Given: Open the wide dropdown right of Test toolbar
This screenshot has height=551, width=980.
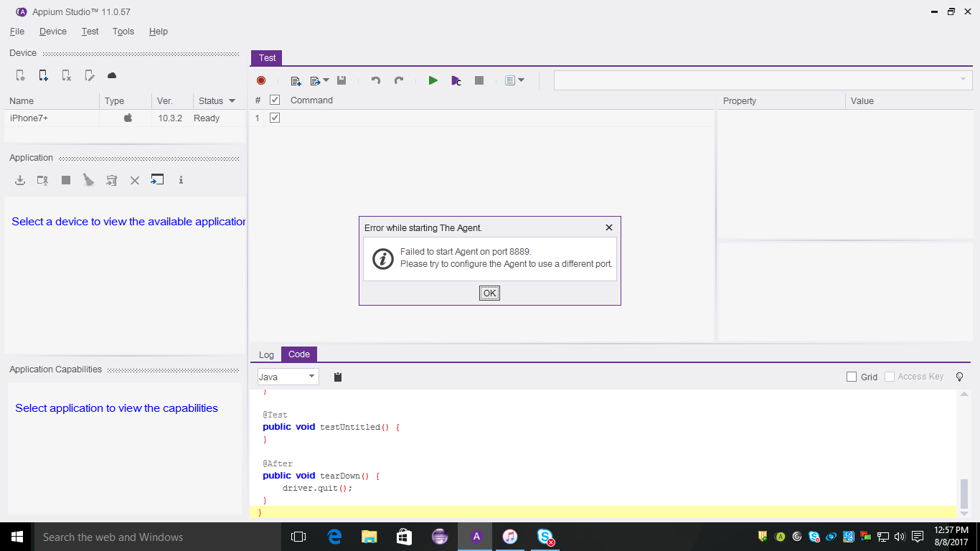Looking at the screenshot, I should [x=763, y=80].
